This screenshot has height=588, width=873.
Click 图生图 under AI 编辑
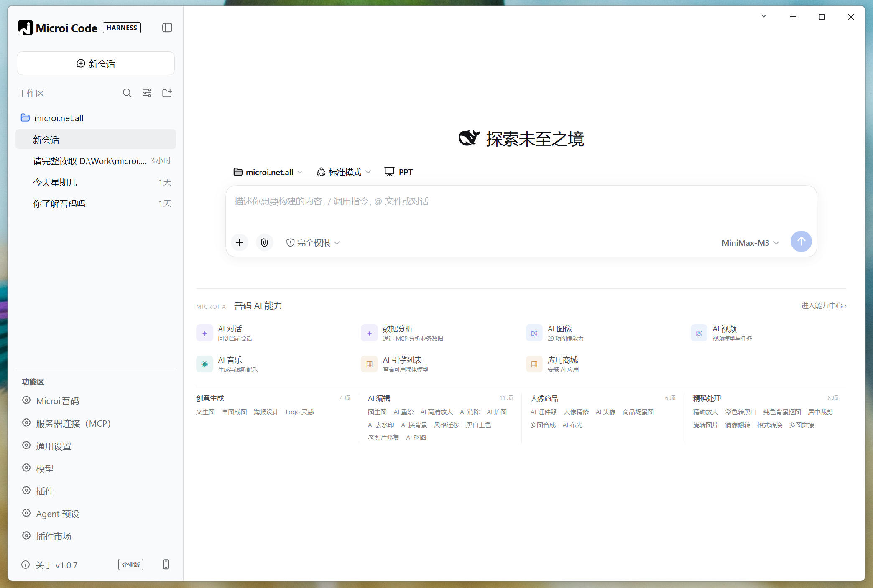coord(377,412)
